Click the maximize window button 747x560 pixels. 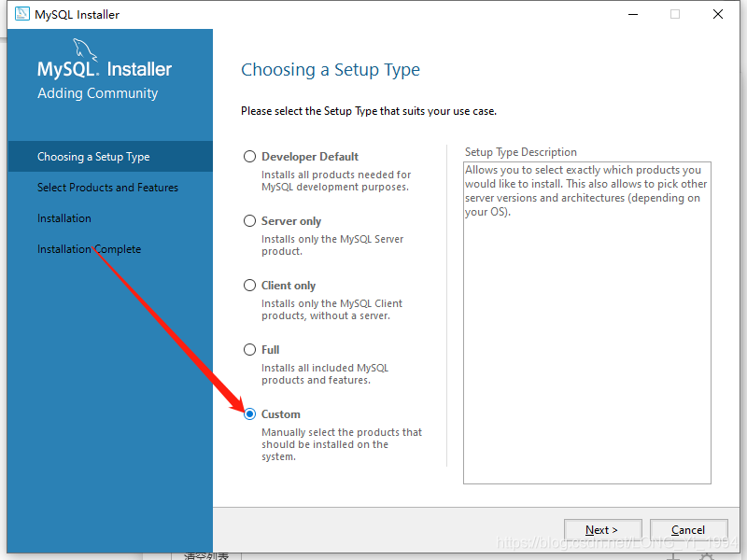point(675,14)
